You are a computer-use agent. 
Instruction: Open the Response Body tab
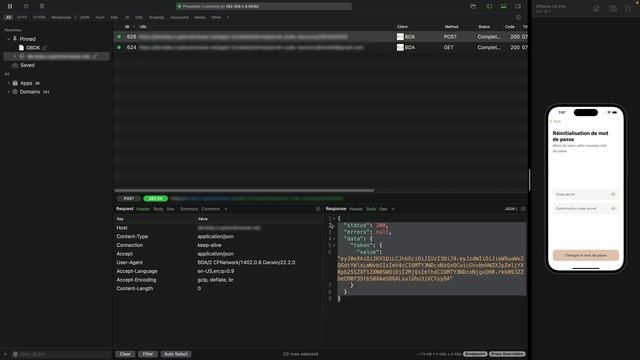(x=371, y=209)
